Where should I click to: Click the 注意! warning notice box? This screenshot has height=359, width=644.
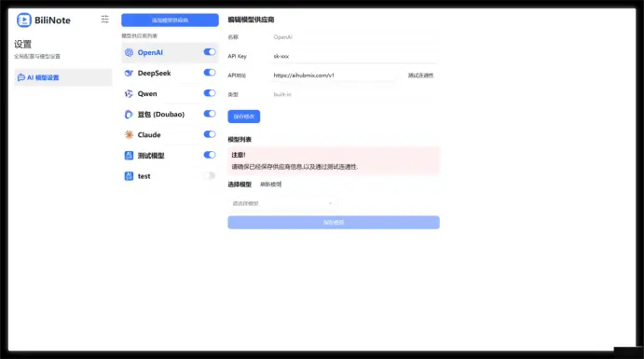pos(334,160)
